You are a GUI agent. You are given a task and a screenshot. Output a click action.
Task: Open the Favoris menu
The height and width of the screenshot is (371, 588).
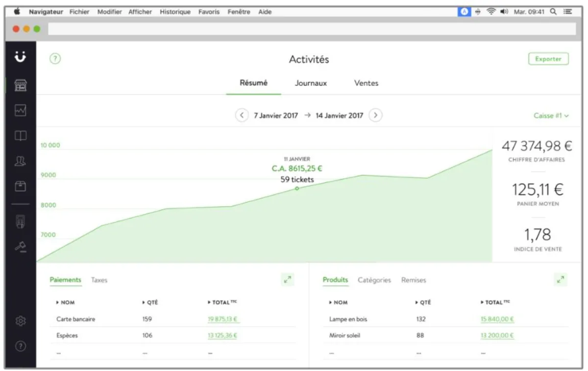pyautogui.click(x=209, y=12)
